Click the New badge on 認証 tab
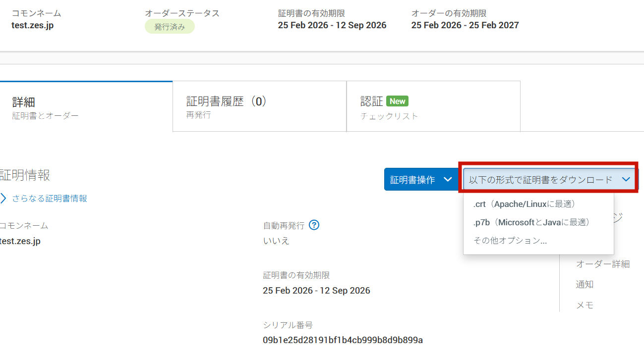This screenshot has width=644, height=351. [397, 101]
